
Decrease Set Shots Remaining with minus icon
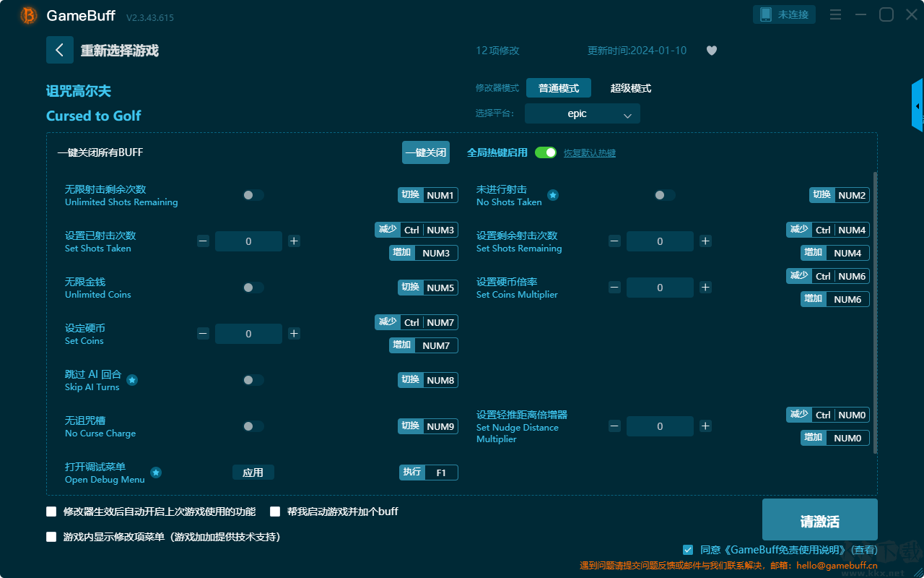(x=614, y=241)
